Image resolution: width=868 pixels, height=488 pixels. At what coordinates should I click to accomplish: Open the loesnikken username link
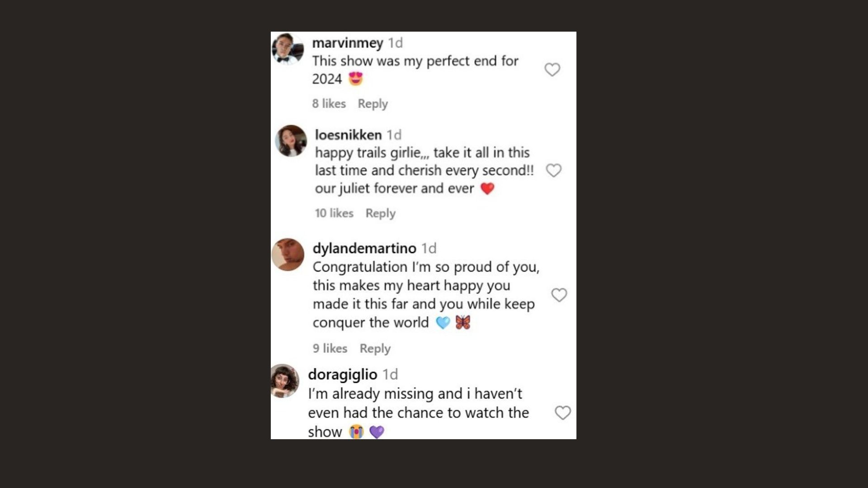point(348,135)
